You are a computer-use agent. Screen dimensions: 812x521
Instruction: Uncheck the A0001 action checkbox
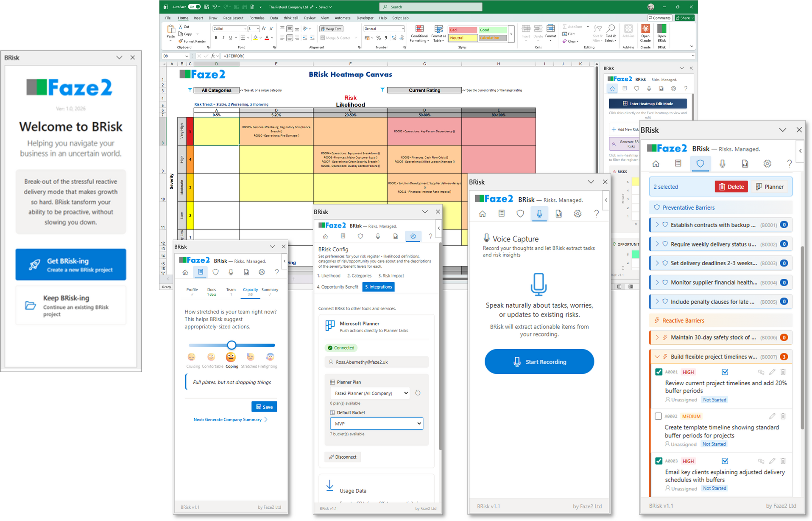(659, 372)
